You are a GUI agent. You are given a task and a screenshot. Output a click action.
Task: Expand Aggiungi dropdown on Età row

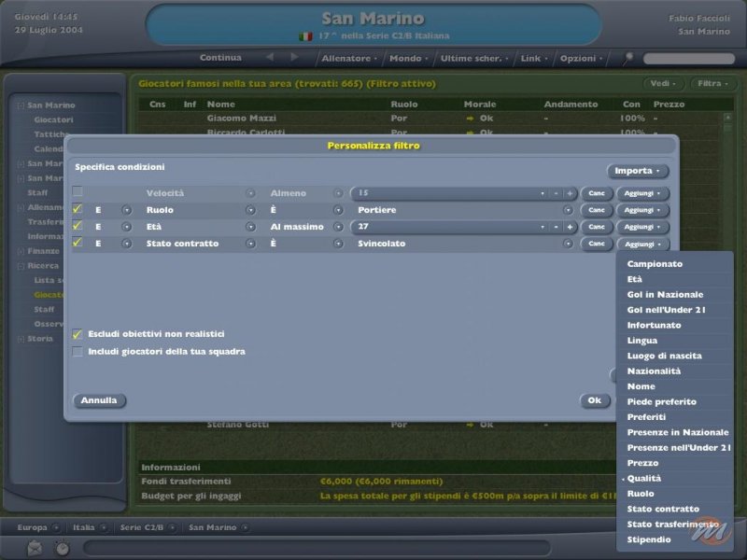tap(642, 227)
